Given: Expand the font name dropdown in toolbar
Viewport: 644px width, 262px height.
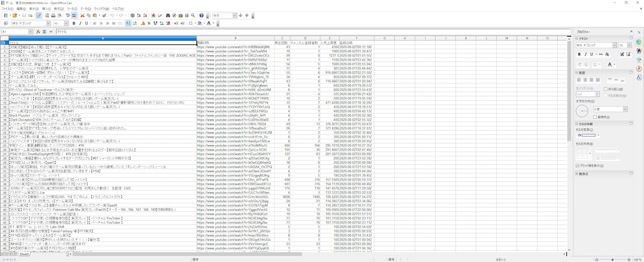Looking at the screenshot, I should (49, 23).
